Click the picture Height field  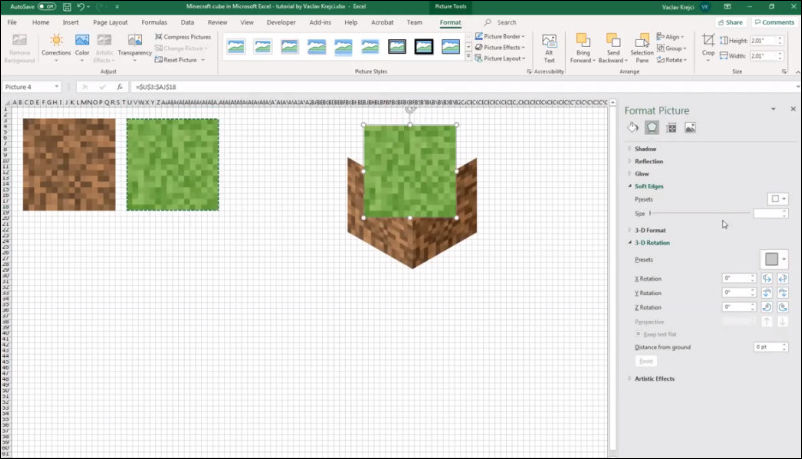click(x=763, y=40)
